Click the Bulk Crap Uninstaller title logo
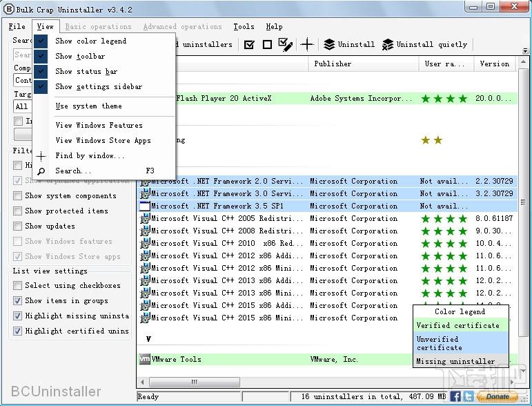Screen dimensions: 532x406 (x=9, y=9)
